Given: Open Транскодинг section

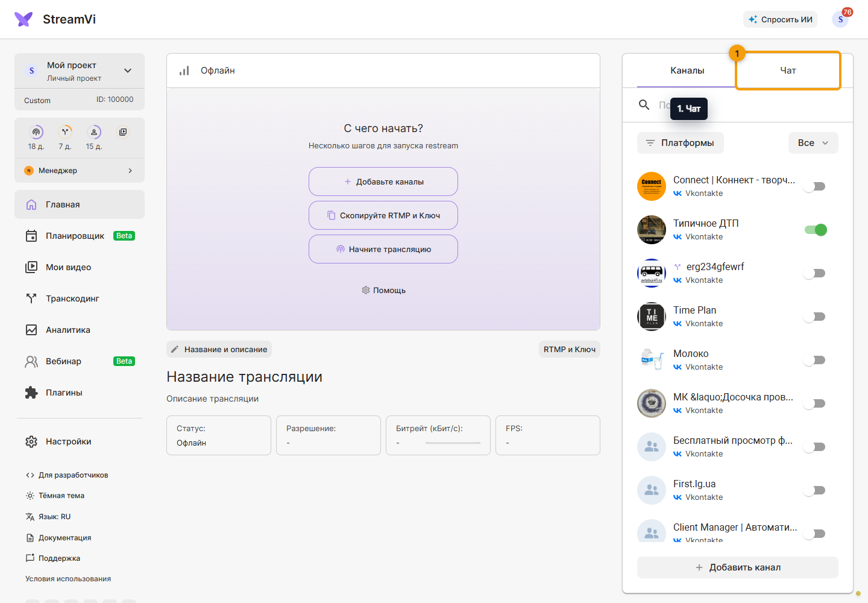Looking at the screenshot, I should [80, 298].
